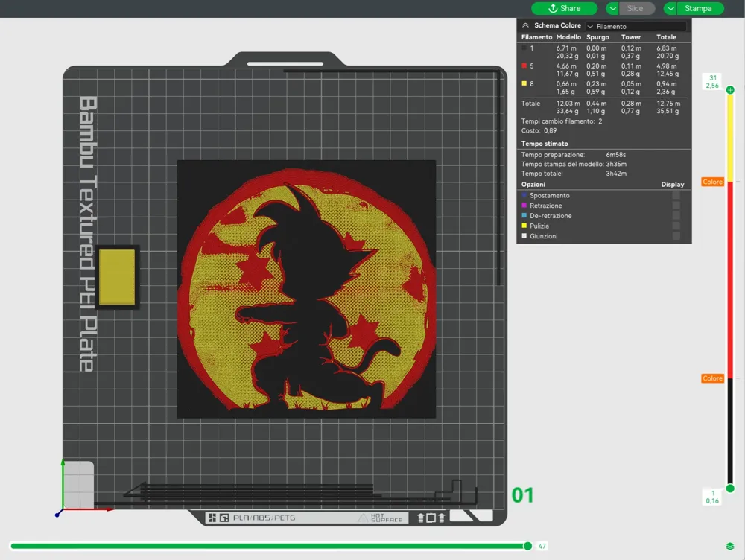Open the dropdown arrow beside Slice

point(612,8)
